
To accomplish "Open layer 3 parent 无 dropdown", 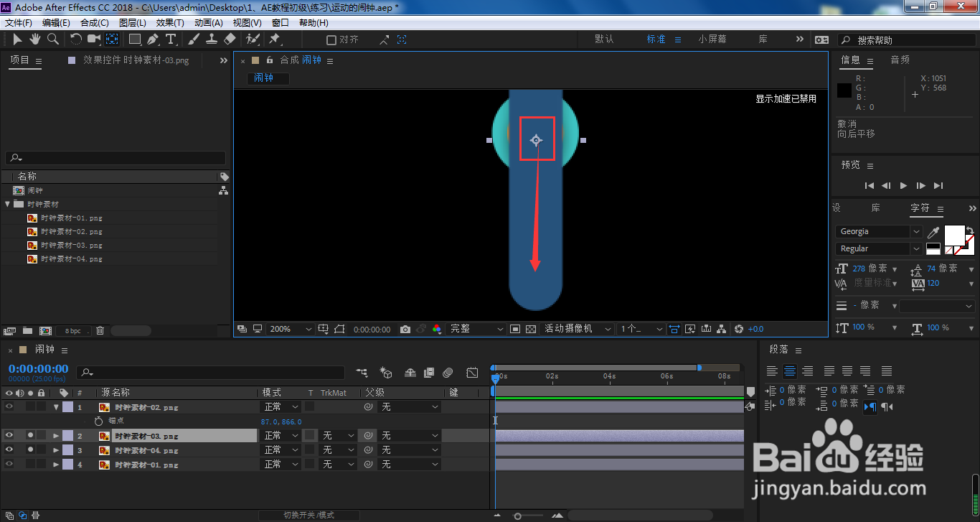I will [x=409, y=450].
